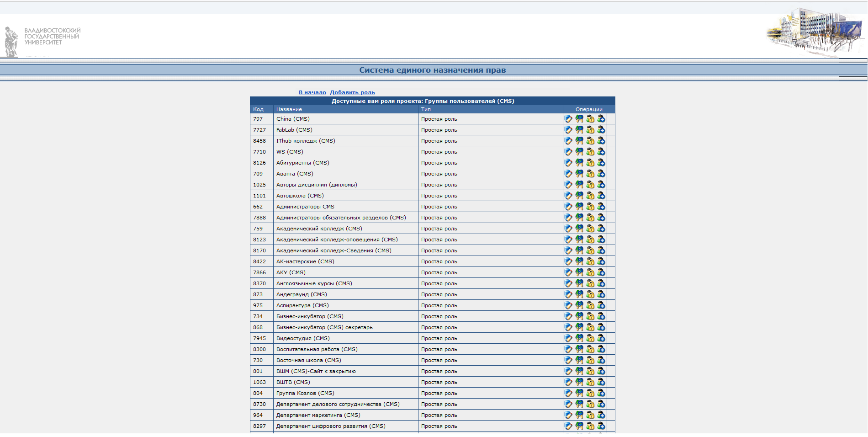Screen dimensions: 868x437
Task: Click user-lock icon for IThub колледж (CMS)
Action: [590, 141]
